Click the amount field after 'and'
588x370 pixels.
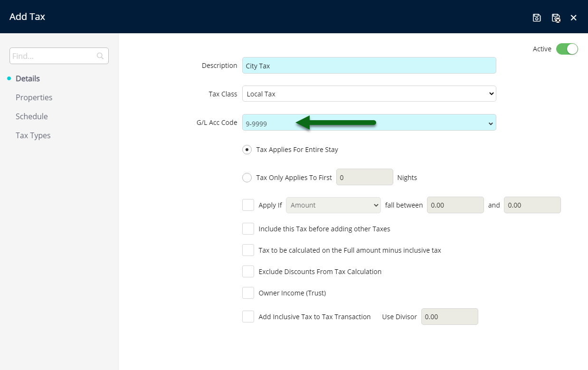532,205
